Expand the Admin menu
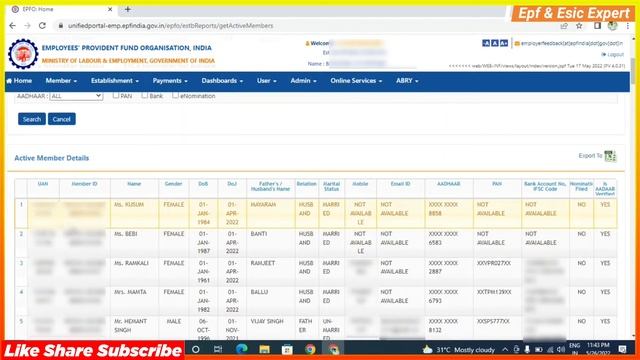Screen dimensions: 640x360 click(303, 81)
